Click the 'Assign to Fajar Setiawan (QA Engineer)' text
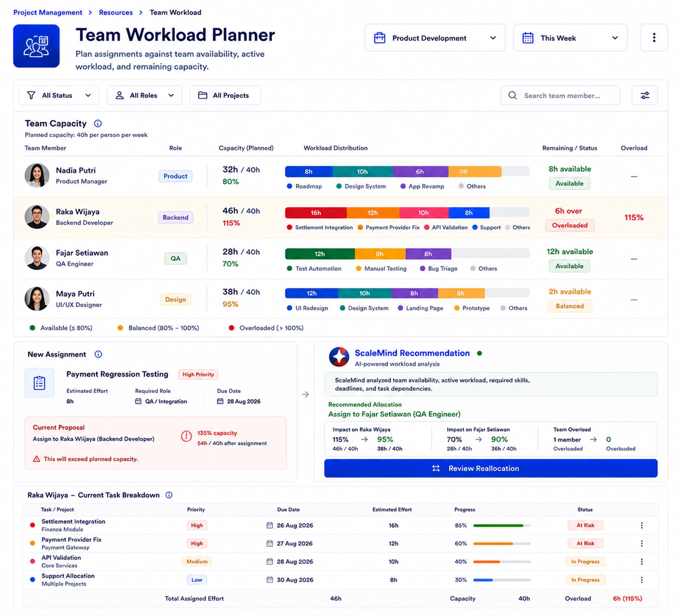 tap(395, 414)
